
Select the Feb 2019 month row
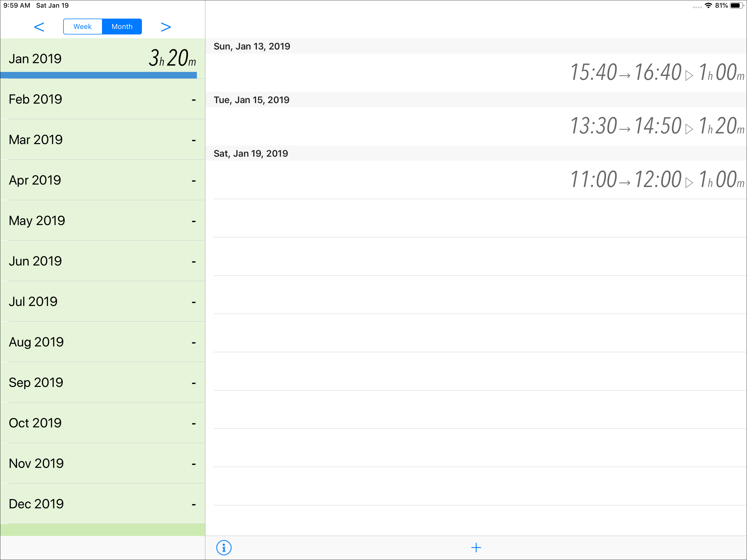(103, 99)
